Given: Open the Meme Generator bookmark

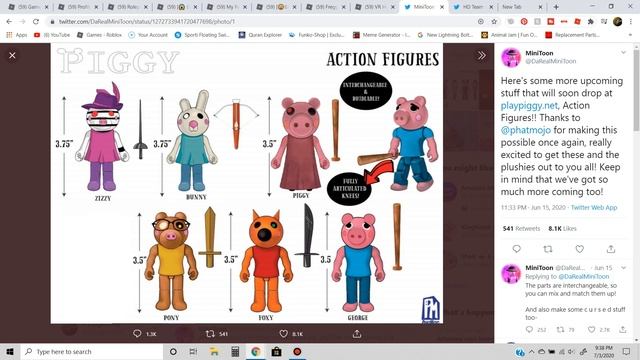Looking at the screenshot, I should (382, 35).
